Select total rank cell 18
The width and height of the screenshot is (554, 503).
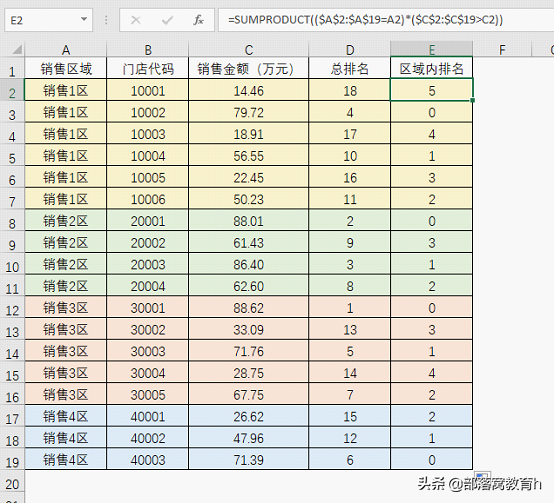350,90
